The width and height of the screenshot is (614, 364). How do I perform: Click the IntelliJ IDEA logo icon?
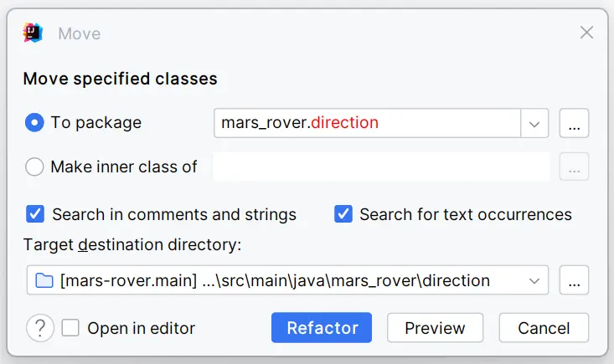pos(33,33)
